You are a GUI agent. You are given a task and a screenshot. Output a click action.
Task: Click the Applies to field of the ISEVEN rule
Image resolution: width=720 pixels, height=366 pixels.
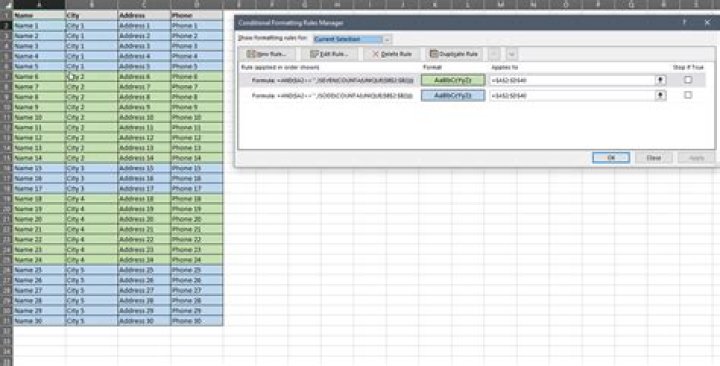tap(572, 80)
